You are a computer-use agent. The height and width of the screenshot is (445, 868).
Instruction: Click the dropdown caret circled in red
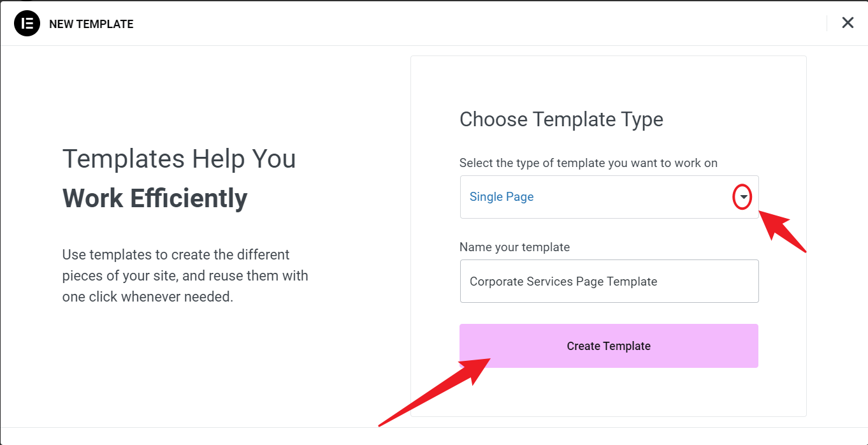pyautogui.click(x=742, y=198)
